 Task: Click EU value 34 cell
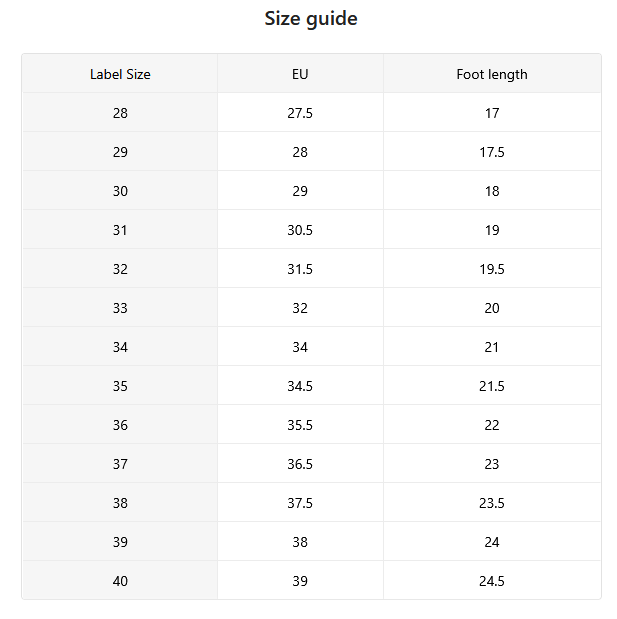[300, 347]
